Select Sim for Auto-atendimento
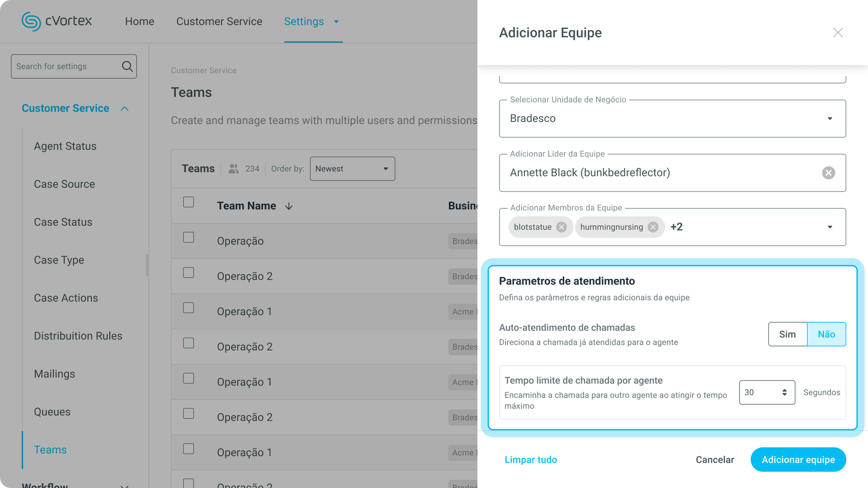The width and height of the screenshot is (868, 488). (787, 334)
